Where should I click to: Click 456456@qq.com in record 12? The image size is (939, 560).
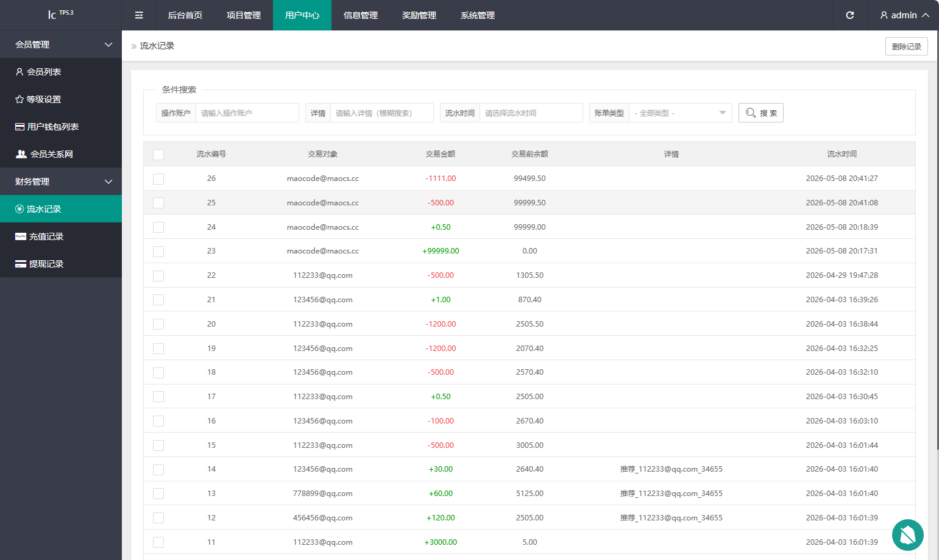click(323, 518)
